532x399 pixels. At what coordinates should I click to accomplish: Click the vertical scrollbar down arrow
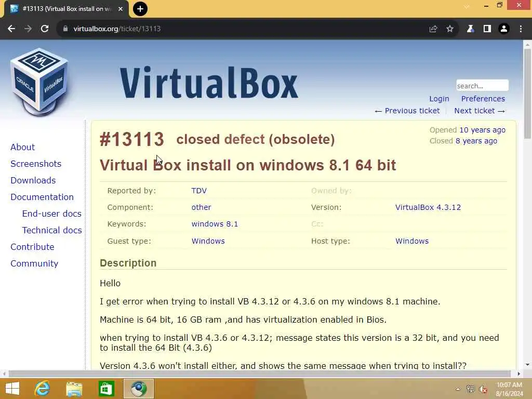point(527,365)
